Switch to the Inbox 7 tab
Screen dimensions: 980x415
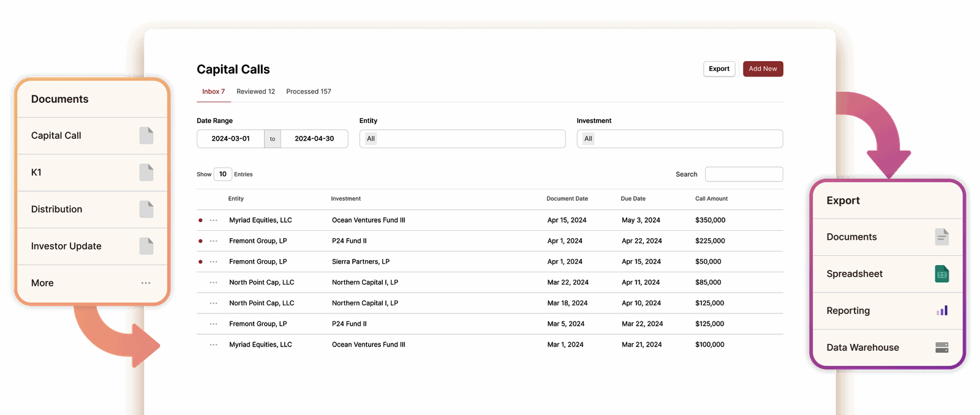tap(214, 92)
